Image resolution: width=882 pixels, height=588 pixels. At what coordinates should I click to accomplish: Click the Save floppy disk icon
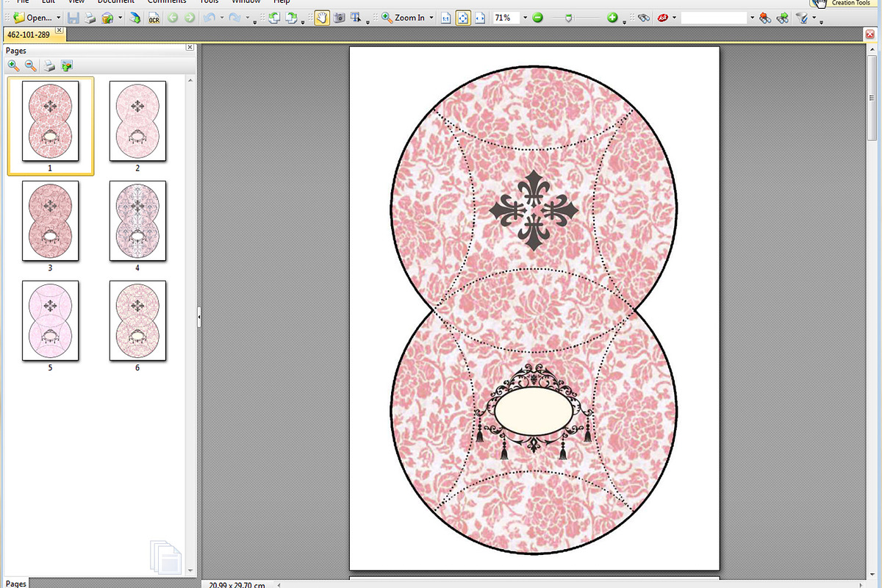click(73, 18)
